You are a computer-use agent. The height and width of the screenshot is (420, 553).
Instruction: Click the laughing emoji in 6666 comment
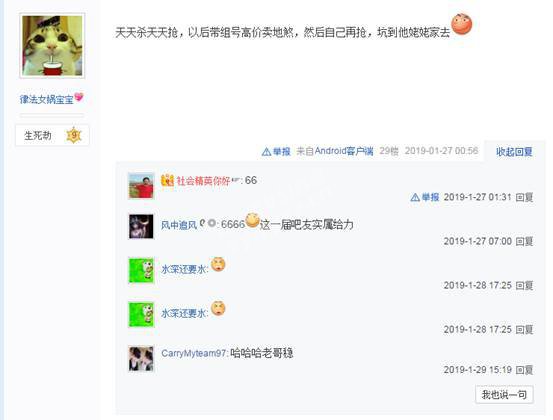pyautogui.click(x=253, y=221)
